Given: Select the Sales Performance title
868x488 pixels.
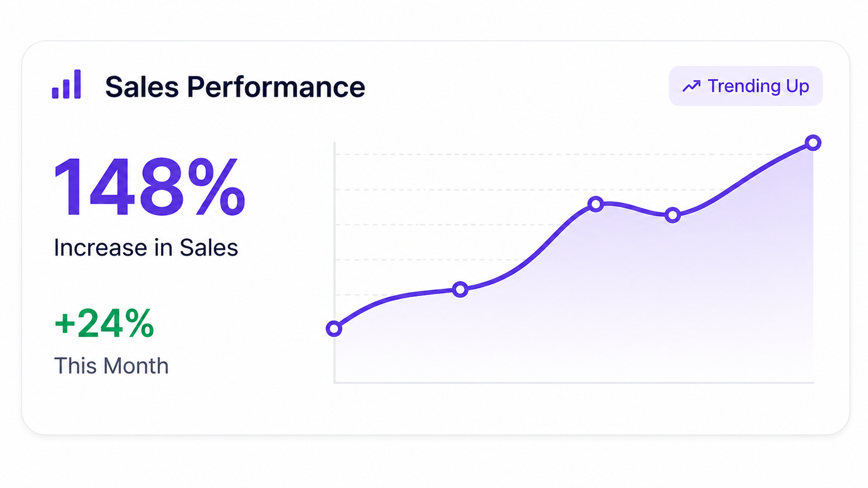Looking at the screenshot, I should 235,87.
